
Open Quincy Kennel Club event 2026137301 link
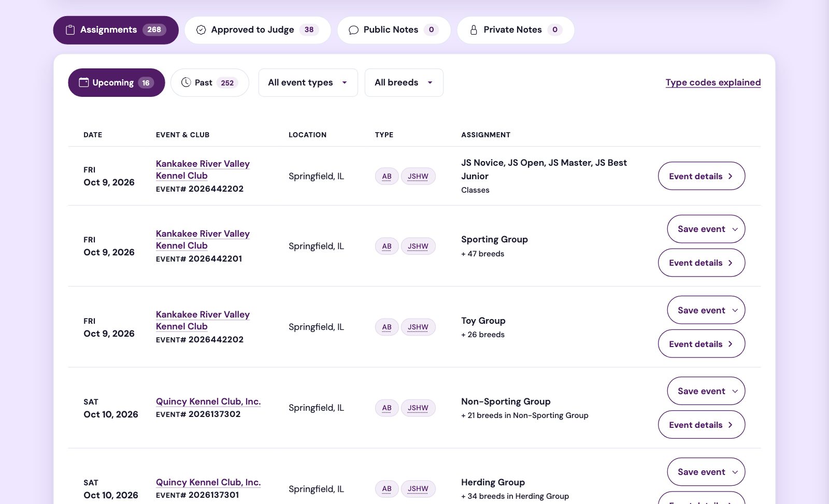pyautogui.click(x=208, y=482)
